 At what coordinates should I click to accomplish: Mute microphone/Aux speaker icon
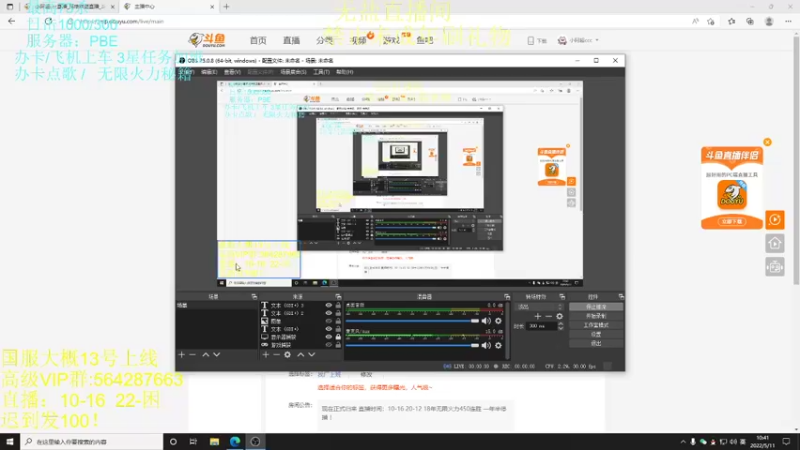click(486, 345)
